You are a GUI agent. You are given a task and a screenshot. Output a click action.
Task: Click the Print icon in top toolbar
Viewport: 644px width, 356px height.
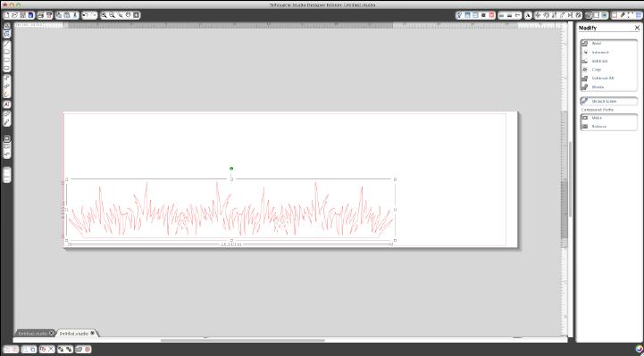click(41, 15)
